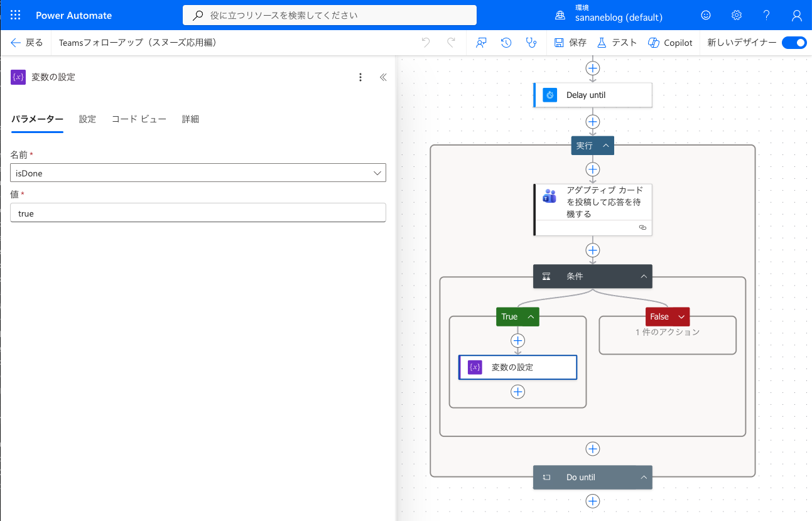
Task: Switch to the パラメーター tab
Action: pyautogui.click(x=37, y=119)
